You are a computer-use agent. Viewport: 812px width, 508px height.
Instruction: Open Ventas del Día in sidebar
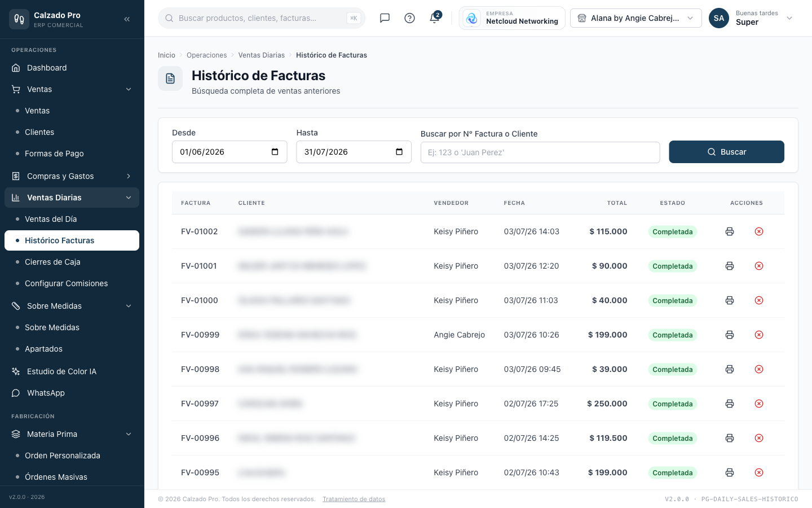coord(72,219)
